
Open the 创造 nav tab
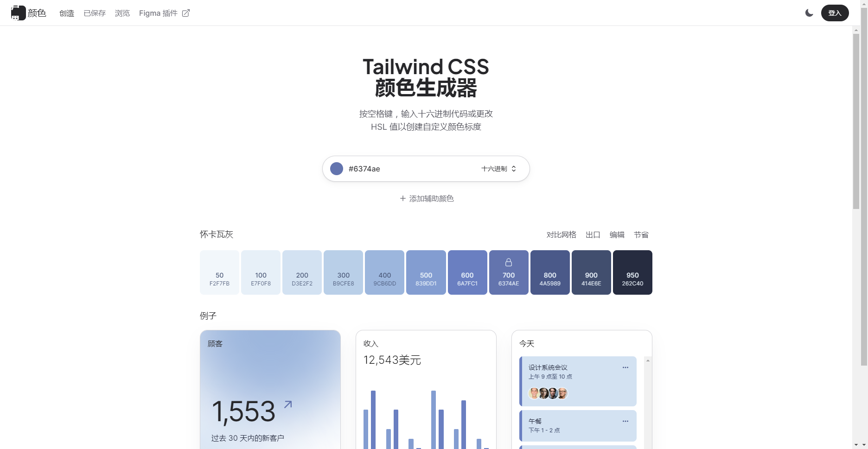pos(67,13)
